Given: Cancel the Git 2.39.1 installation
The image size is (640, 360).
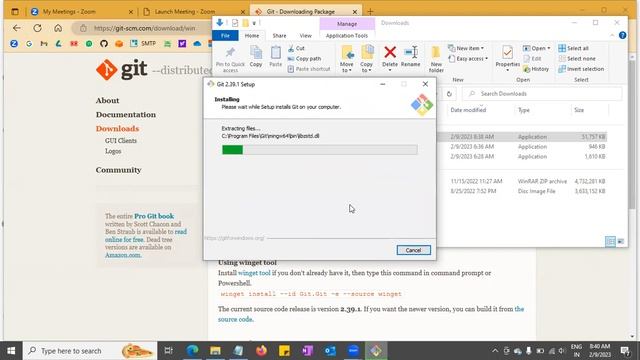Looking at the screenshot, I should (x=413, y=250).
